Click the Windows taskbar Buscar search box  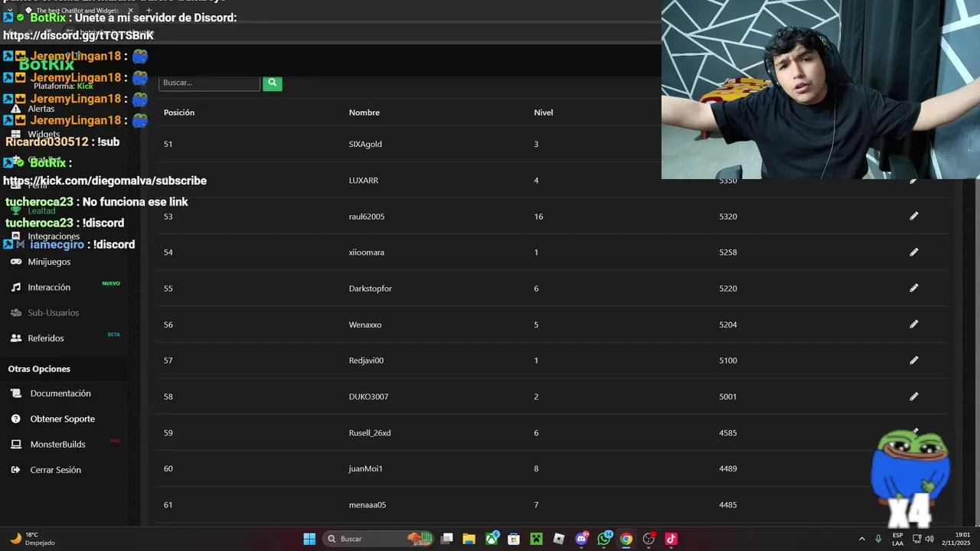pyautogui.click(x=377, y=539)
